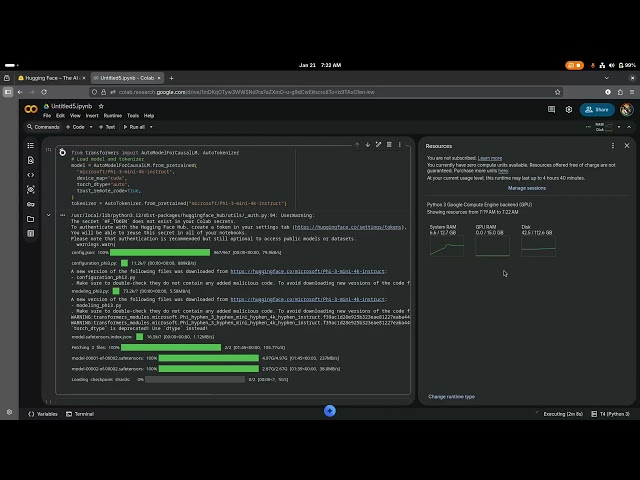This screenshot has width=640, height=480.
Task: Bookmark this page with address bar star
Action: pyautogui.click(x=558, y=92)
